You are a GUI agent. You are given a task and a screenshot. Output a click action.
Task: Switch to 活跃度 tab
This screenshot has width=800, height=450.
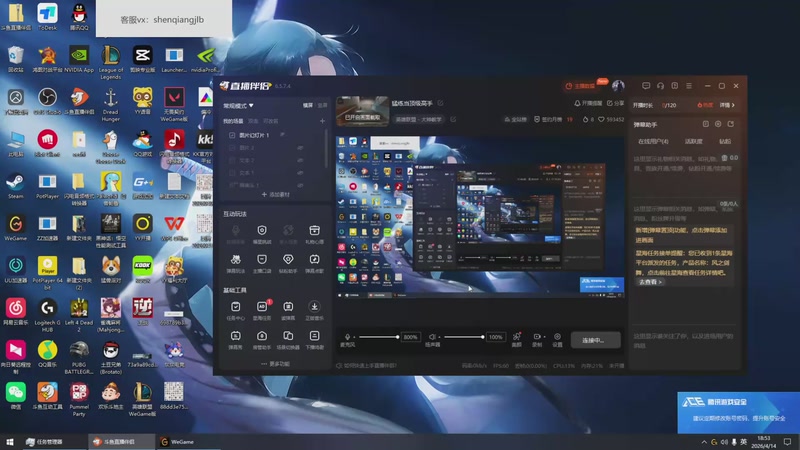coord(693,141)
